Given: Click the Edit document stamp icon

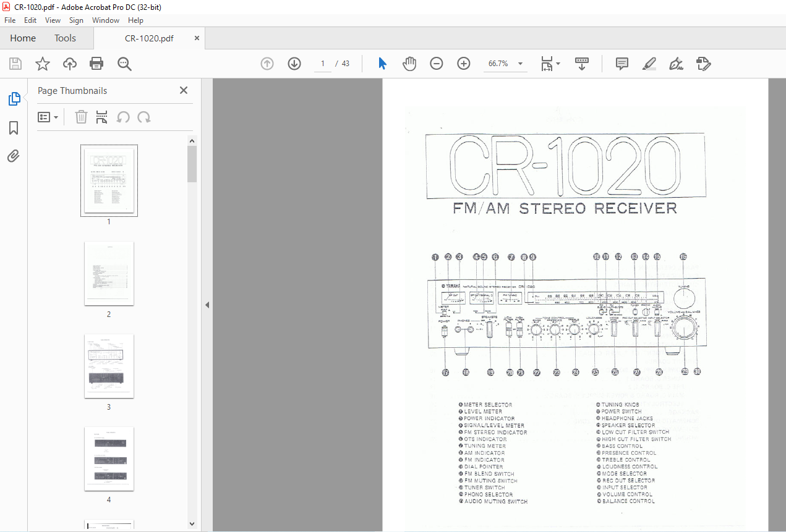Looking at the screenshot, I should coord(704,64).
